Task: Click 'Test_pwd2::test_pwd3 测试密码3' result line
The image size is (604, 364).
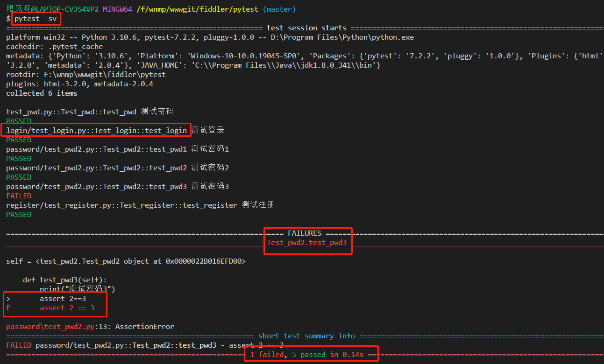Action: 117,187
